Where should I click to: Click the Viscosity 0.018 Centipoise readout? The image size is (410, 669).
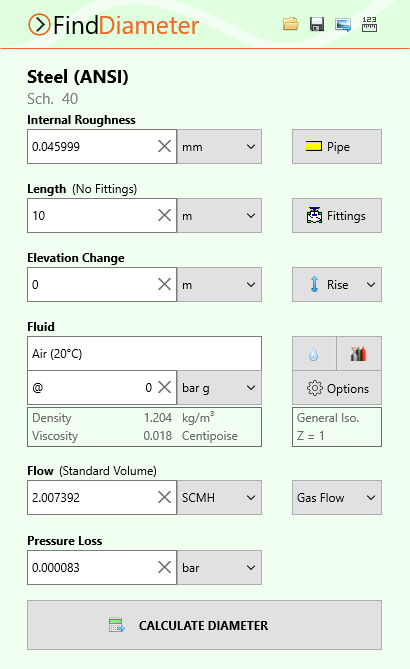coord(135,436)
